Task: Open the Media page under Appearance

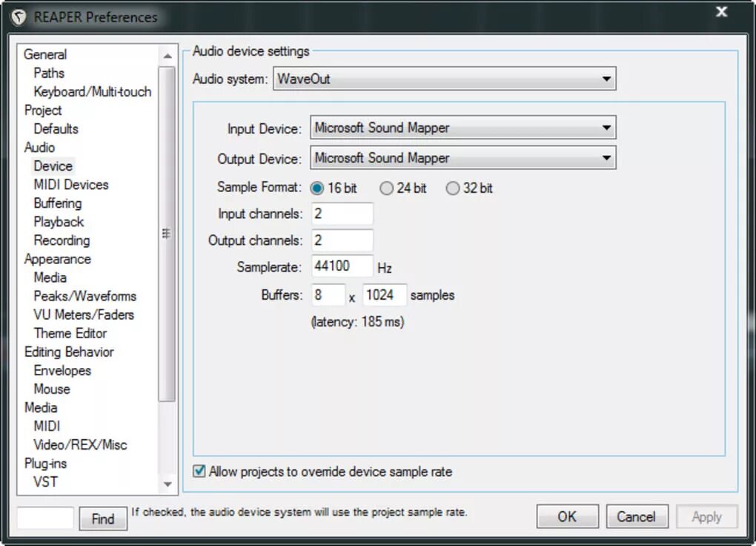Action: coord(50,277)
